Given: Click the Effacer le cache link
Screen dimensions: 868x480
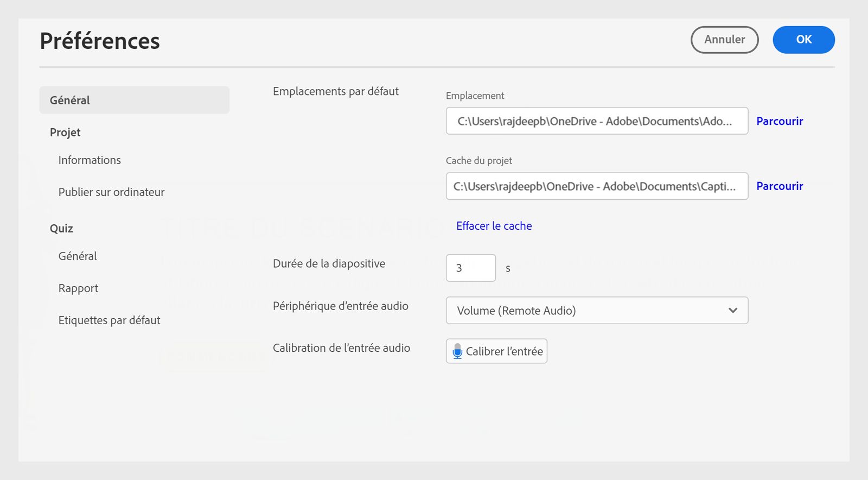Looking at the screenshot, I should 494,226.
